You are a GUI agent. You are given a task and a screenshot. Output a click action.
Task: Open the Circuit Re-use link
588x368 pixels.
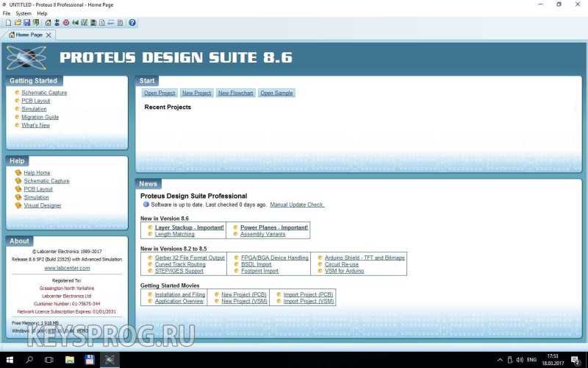(x=342, y=265)
